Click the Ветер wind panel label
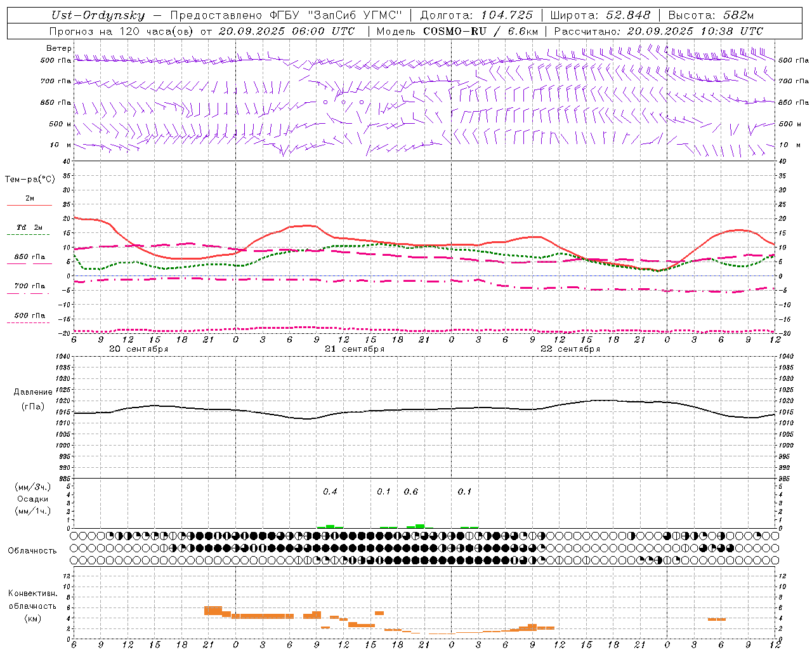This screenshot has width=812, height=650. coord(59,48)
